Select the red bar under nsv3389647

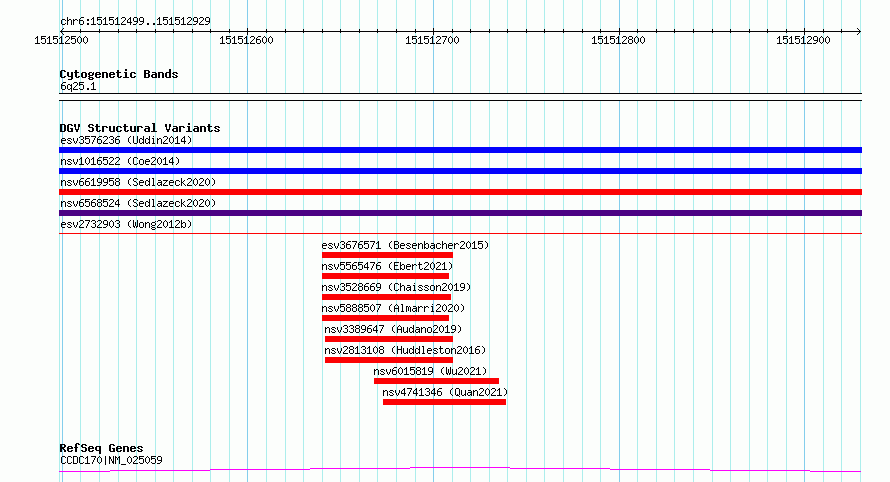tap(389, 339)
